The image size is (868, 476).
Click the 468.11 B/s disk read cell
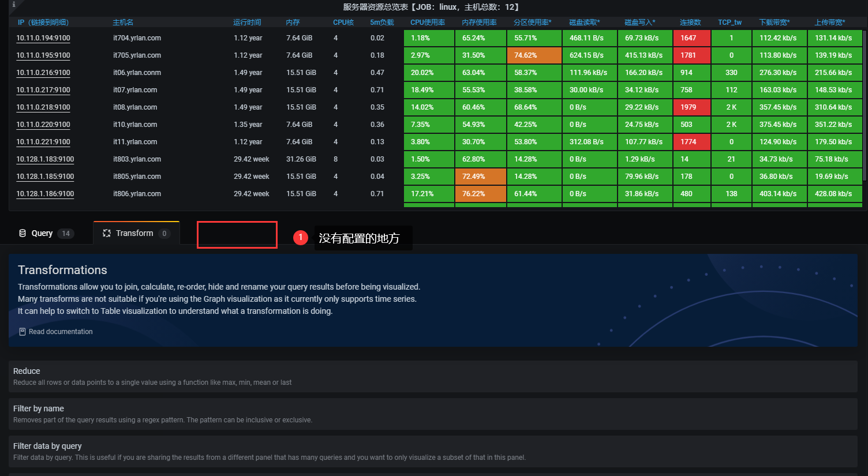pos(590,38)
